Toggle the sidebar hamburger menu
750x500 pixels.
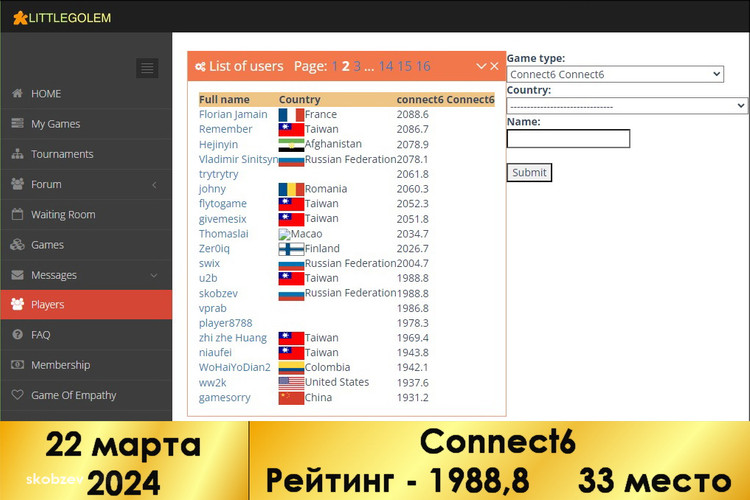147,68
